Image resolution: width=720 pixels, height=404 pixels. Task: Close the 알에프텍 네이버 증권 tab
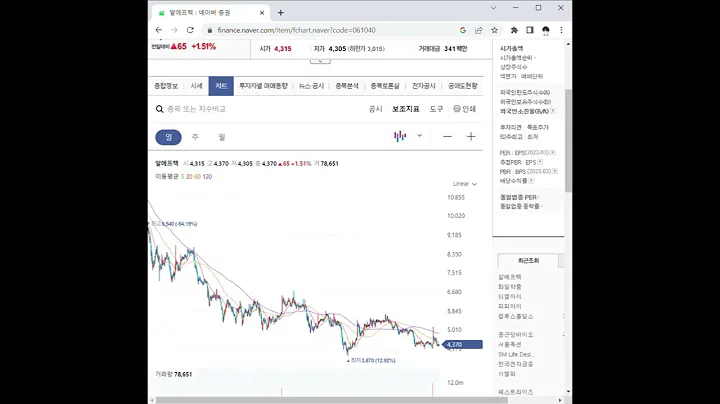(x=262, y=13)
